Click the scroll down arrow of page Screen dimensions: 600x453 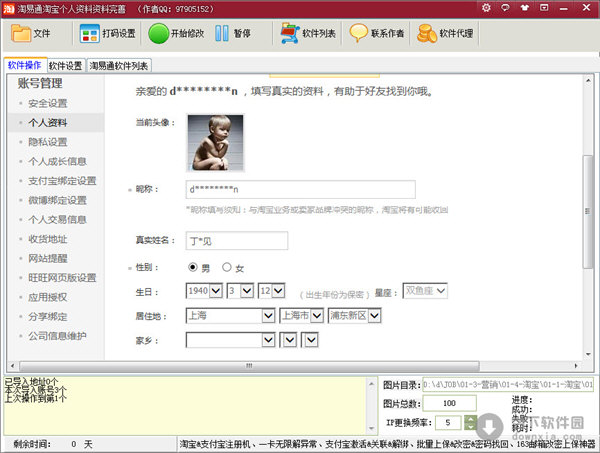(x=588, y=354)
